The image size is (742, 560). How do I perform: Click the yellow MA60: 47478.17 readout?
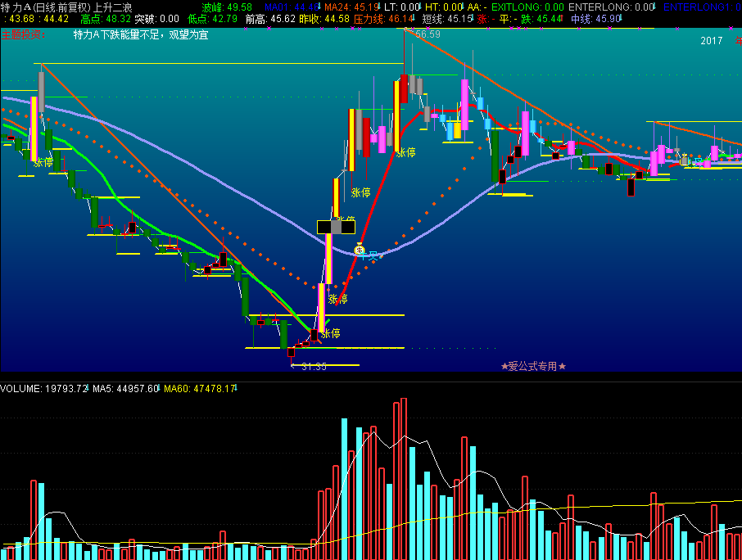(x=200, y=389)
